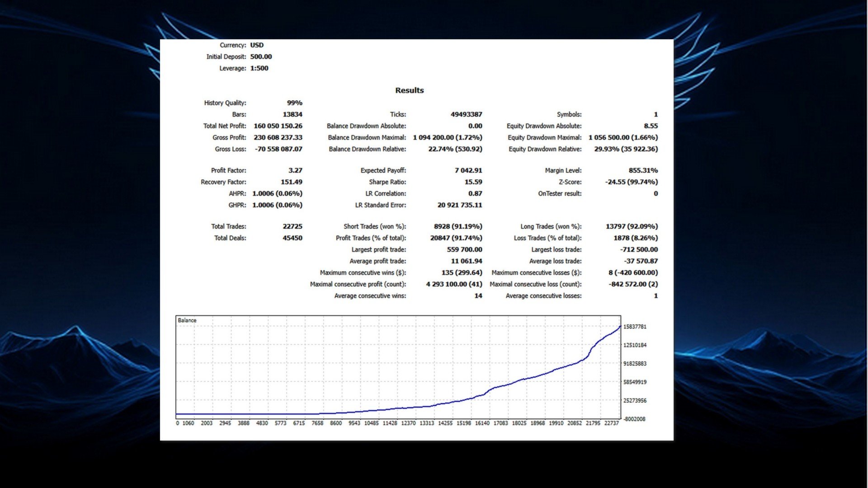Click the Gross Loss value

(x=278, y=149)
